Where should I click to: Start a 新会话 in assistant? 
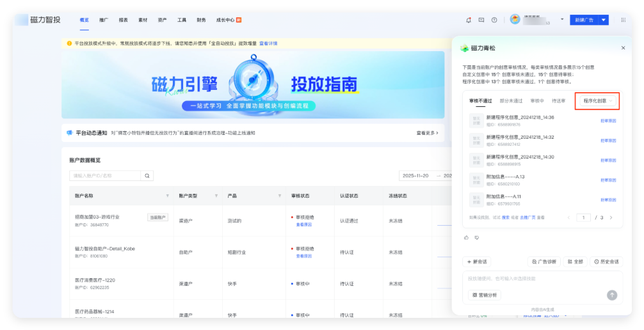[x=477, y=262]
